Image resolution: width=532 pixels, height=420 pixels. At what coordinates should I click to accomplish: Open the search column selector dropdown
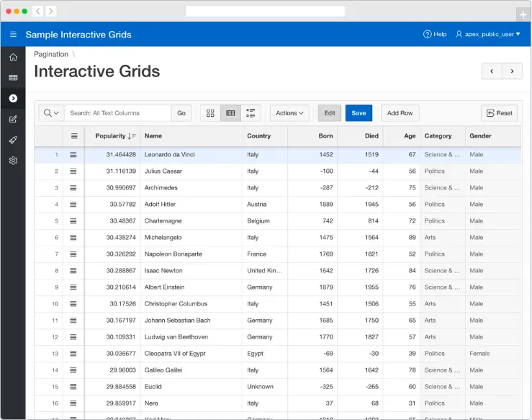(x=52, y=113)
